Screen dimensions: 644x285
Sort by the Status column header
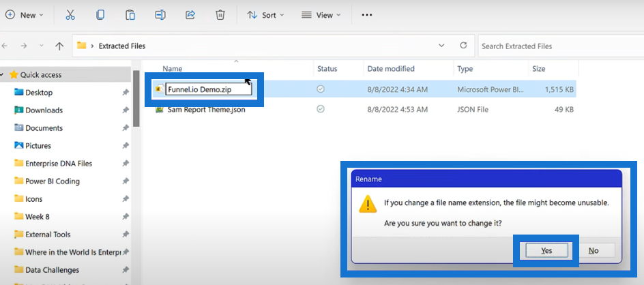click(x=327, y=69)
